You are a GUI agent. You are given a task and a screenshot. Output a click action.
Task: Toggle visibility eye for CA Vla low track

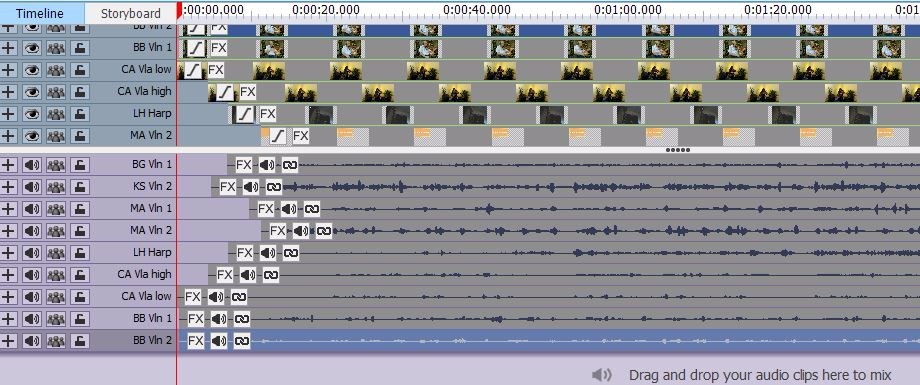click(32, 69)
